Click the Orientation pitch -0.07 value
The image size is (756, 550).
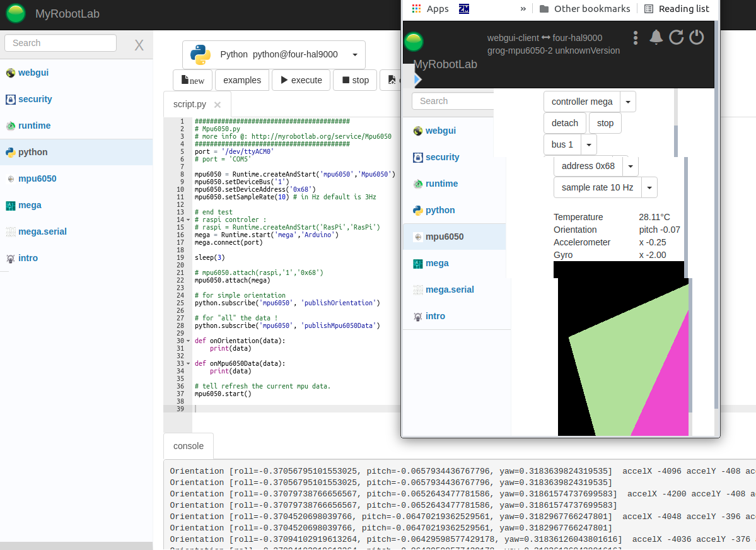pyautogui.click(x=659, y=230)
